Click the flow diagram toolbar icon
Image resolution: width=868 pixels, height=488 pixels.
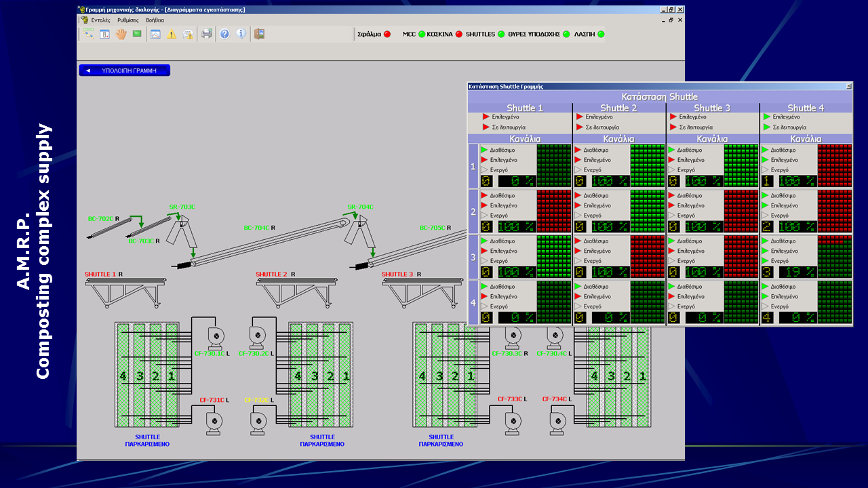89,34
